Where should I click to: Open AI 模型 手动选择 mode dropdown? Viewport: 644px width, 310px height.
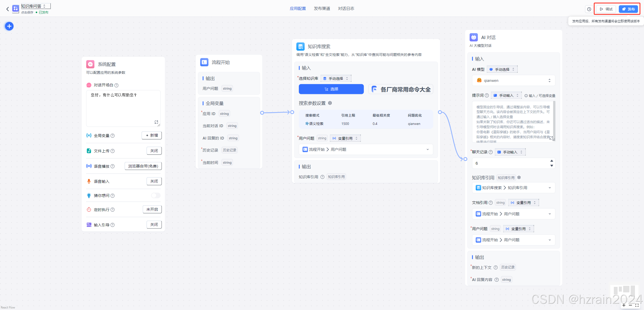coord(502,69)
